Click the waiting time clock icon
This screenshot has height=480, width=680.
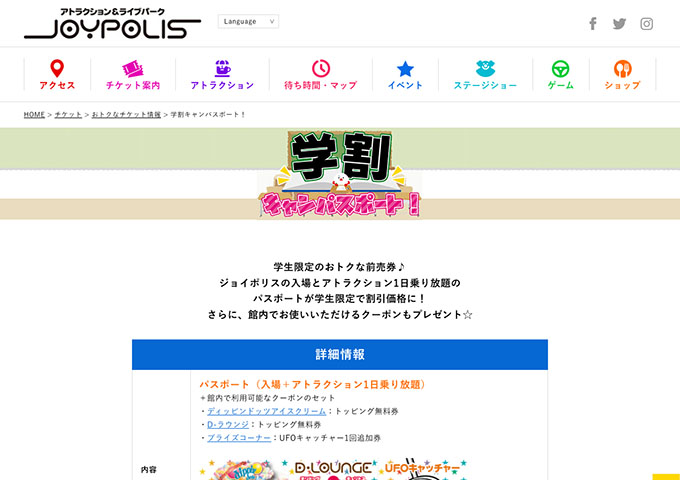pyautogui.click(x=320, y=69)
